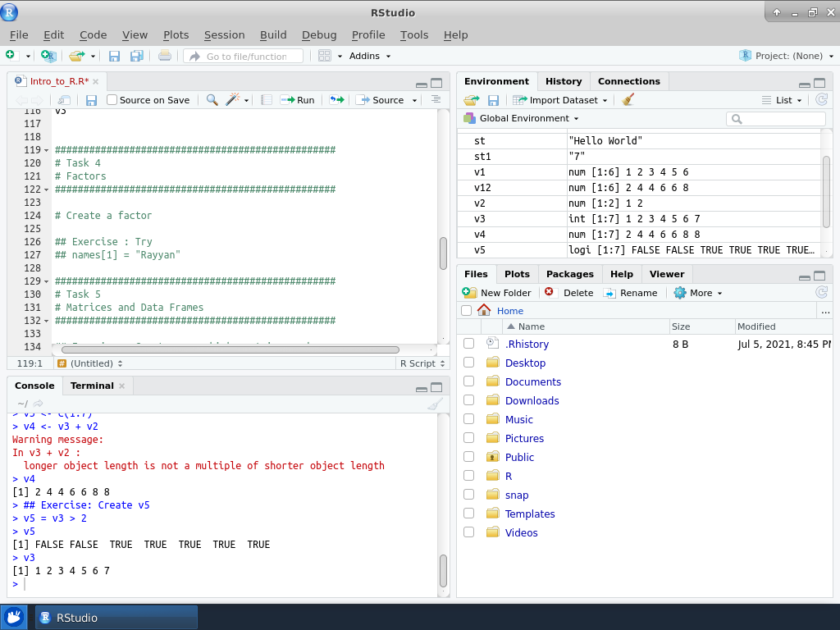The image size is (840, 630).
Task: Re-run the previous code region icon
Action: click(336, 100)
